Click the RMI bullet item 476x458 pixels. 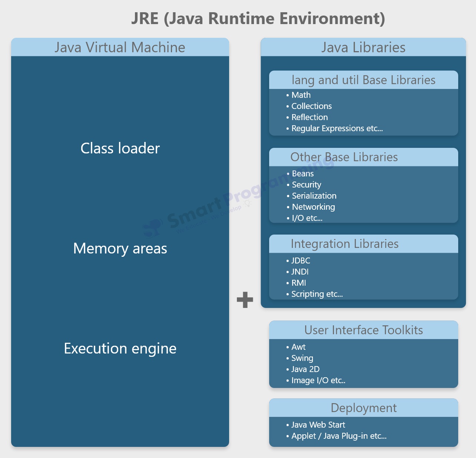point(296,283)
